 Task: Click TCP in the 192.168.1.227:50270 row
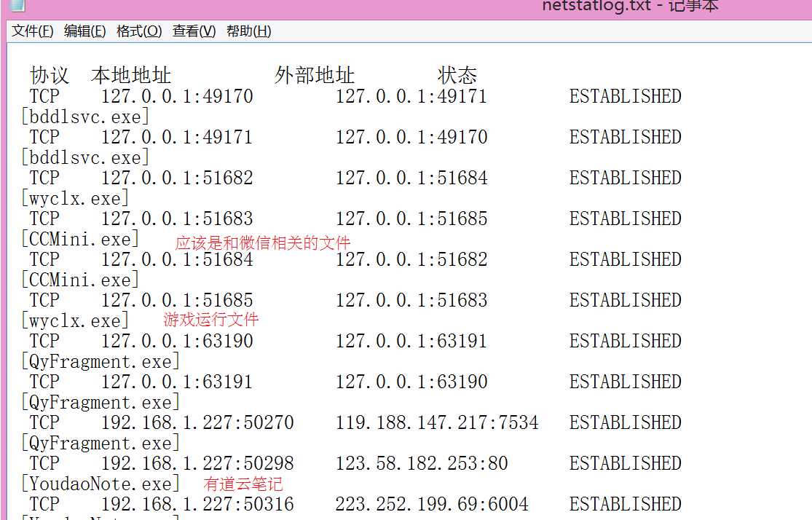click(x=44, y=422)
